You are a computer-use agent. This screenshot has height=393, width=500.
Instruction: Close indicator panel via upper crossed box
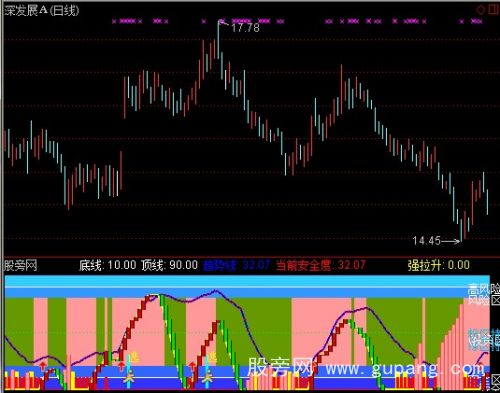(496, 301)
